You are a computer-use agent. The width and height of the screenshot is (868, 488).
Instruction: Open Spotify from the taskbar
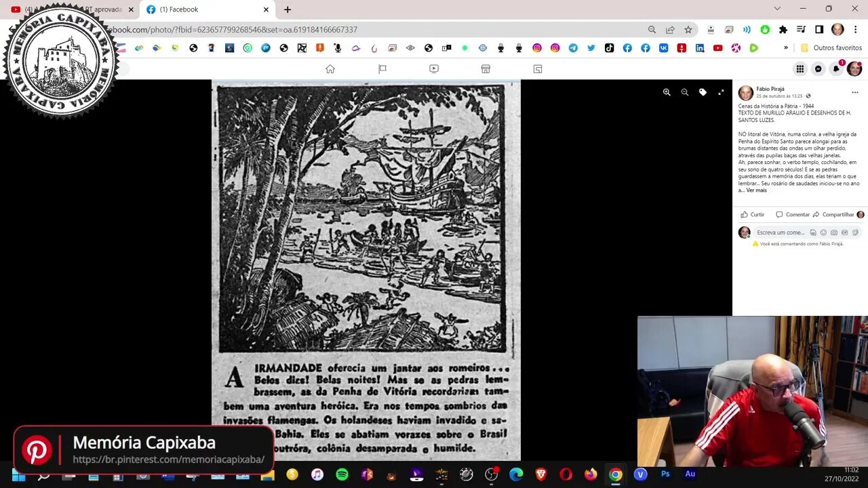coord(342,474)
